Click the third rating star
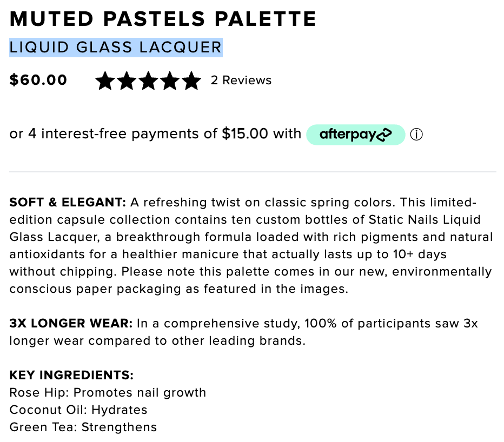The width and height of the screenshot is (504, 442). [x=148, y=81]
